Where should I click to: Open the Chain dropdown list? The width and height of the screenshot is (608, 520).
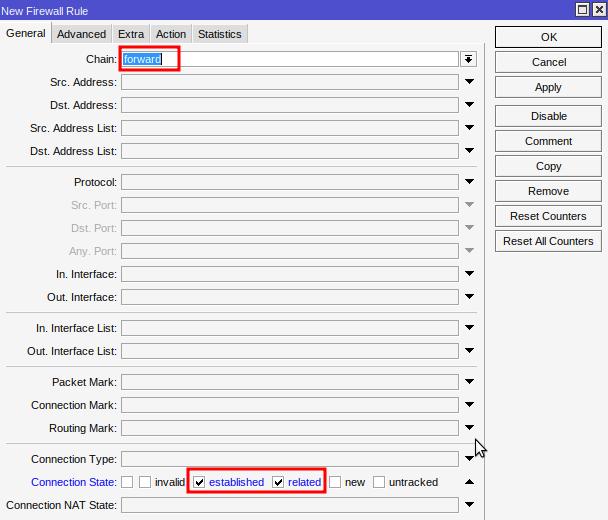(468, 59)
